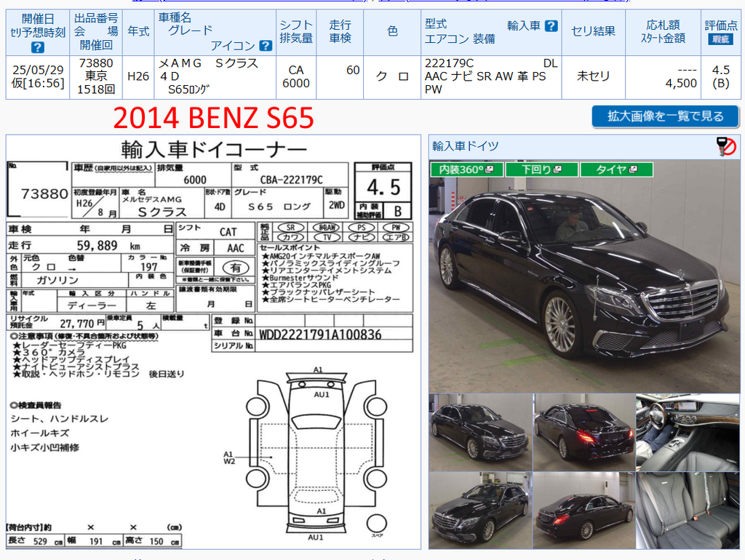Click the venue cell 東京
Image resolution: width=745 pixels, height=560 pixels.
(x=96, y=76)
